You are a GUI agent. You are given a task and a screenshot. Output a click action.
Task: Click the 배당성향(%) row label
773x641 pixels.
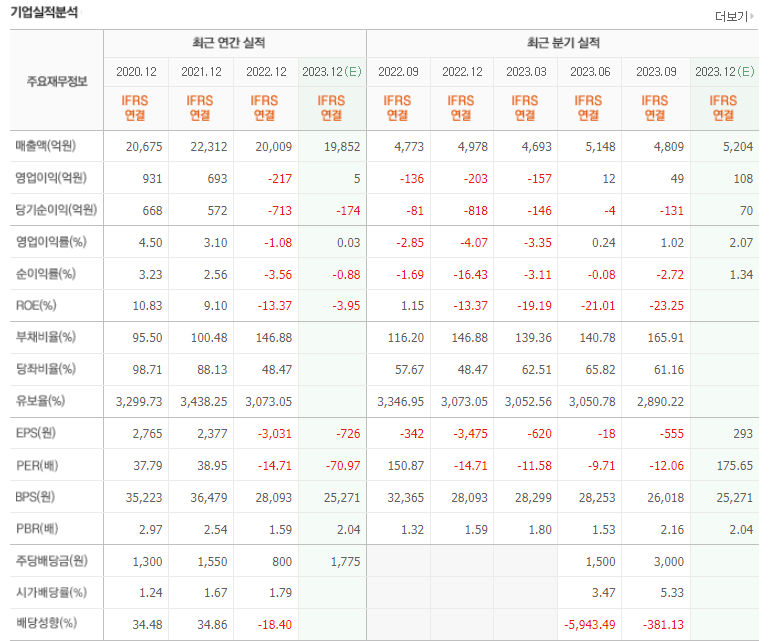click(46, 623)
